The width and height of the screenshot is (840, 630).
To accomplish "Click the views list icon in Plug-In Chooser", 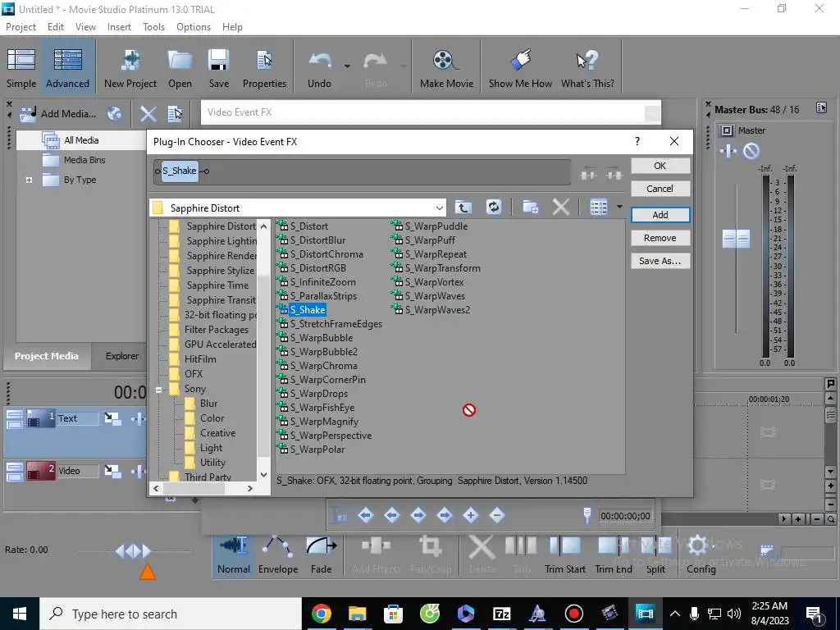I will (598, 207).
